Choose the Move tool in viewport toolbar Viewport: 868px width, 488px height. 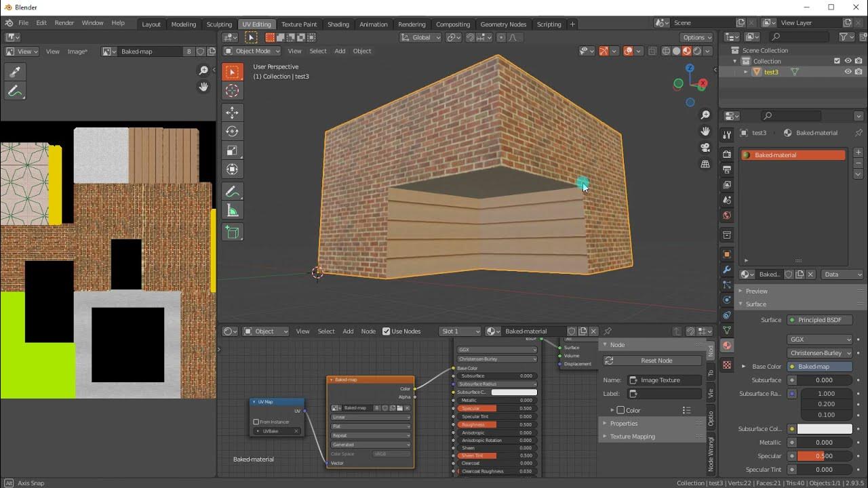tap(232, 113)
